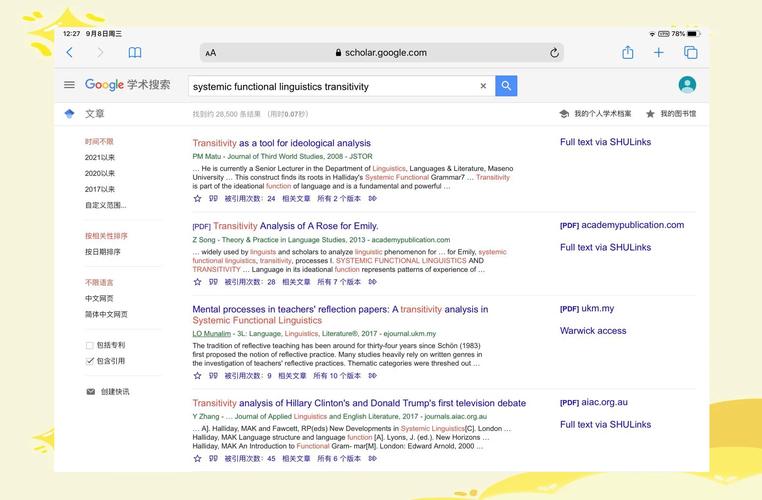This screenshot has width=762, height=500.
Task: Filter by 时间不限
Action: point(99,141)
